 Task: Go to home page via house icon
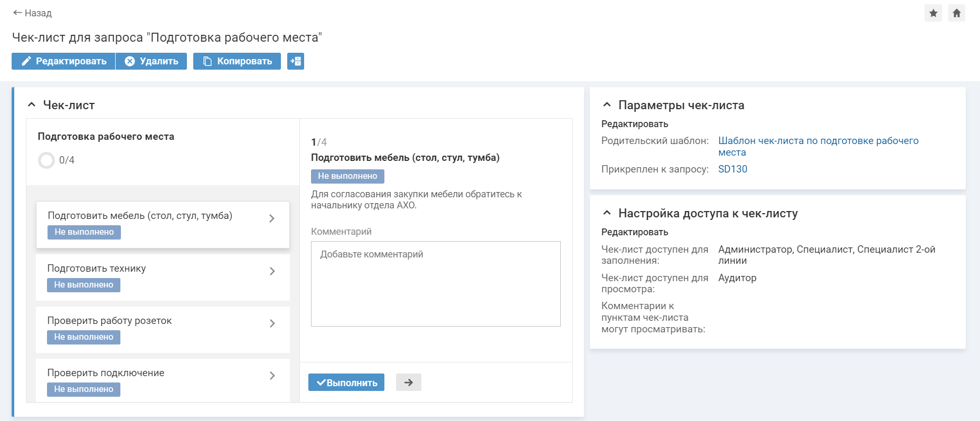coord(956,13)
